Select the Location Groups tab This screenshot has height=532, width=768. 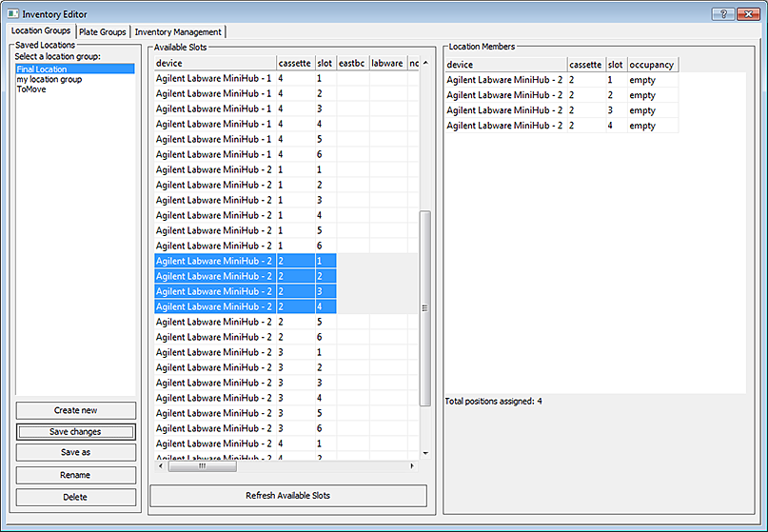coord(40,31)
